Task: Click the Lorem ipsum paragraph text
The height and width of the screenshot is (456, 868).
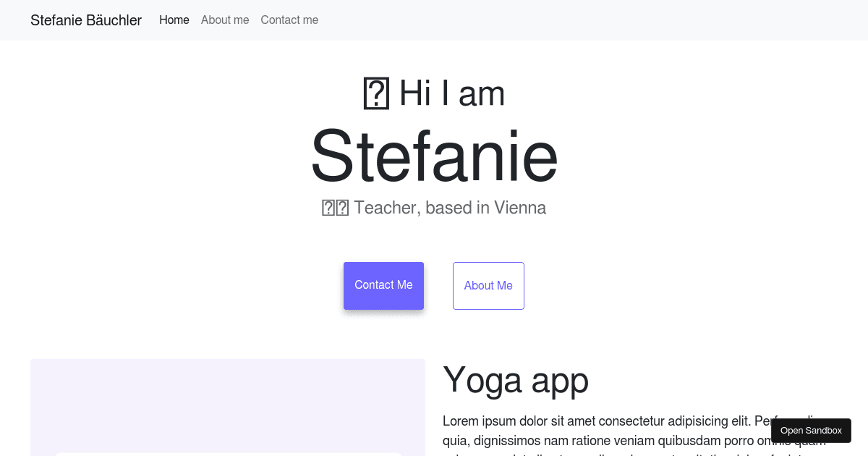Action: [634, 434]
